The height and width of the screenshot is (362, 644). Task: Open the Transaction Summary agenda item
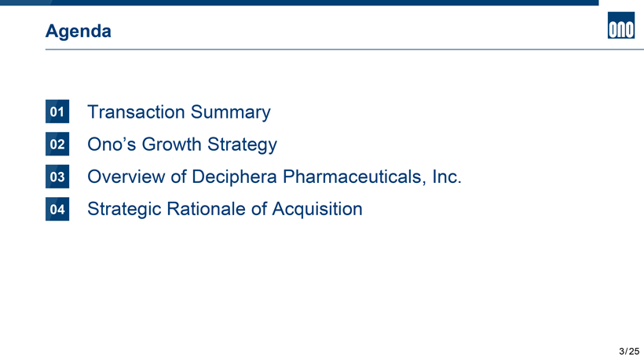[x=179, y=112]
